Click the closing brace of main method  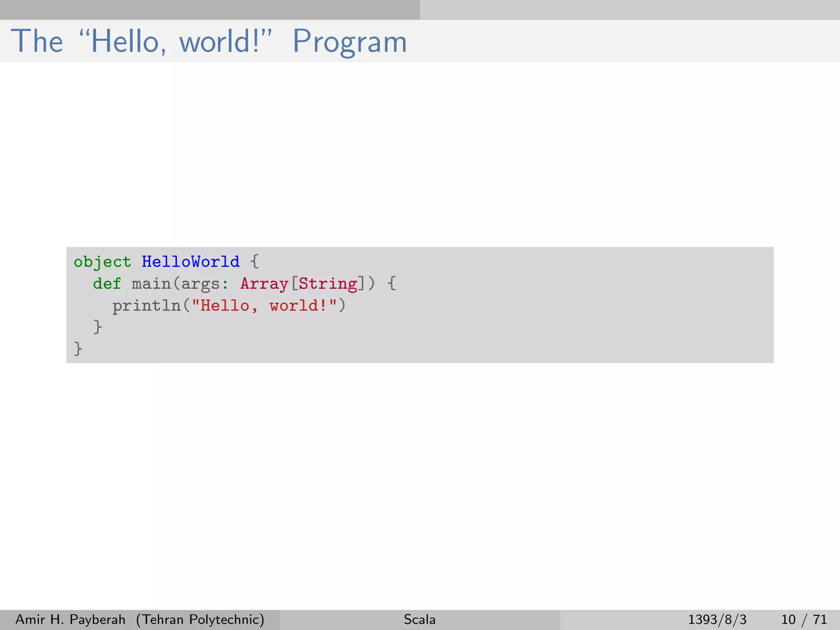tap(98, 327)
